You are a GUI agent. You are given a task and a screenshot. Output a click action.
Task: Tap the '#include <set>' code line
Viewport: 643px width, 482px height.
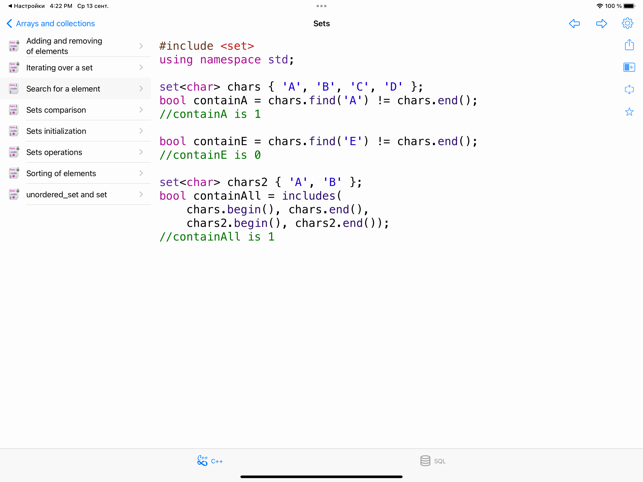[207, 46]
